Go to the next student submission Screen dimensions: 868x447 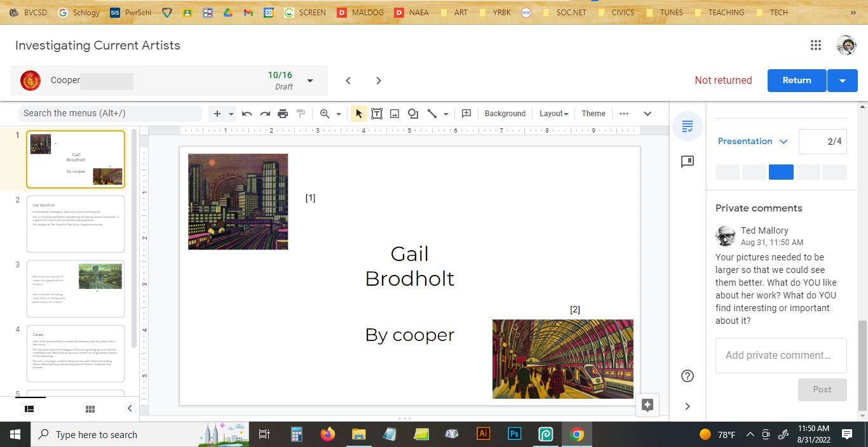point(379,81)
